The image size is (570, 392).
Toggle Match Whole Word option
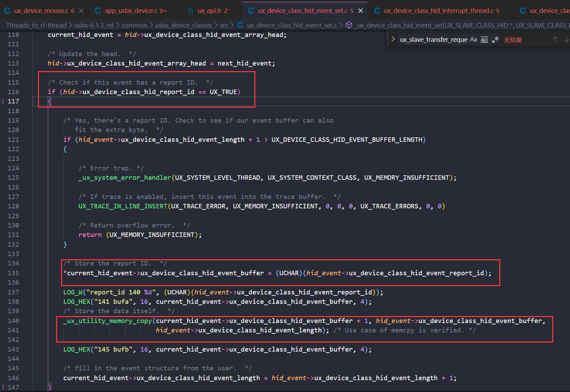[484, 39]
